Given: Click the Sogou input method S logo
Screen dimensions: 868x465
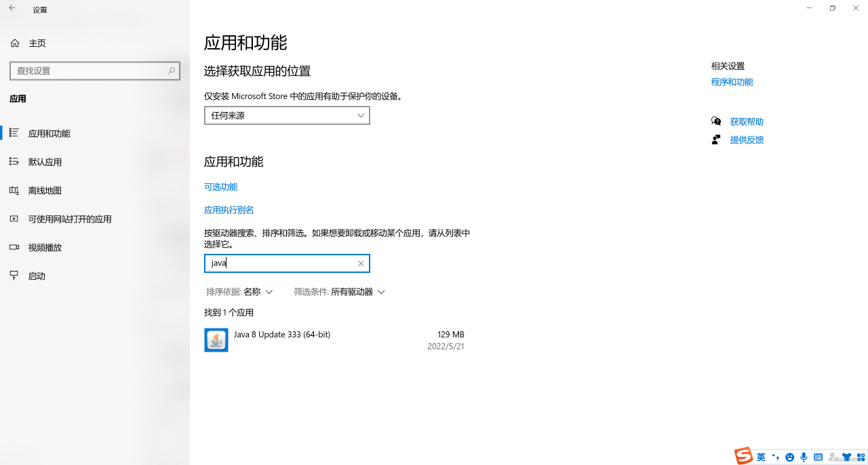Looking at the screenshot, I should [x=744, y=455].
